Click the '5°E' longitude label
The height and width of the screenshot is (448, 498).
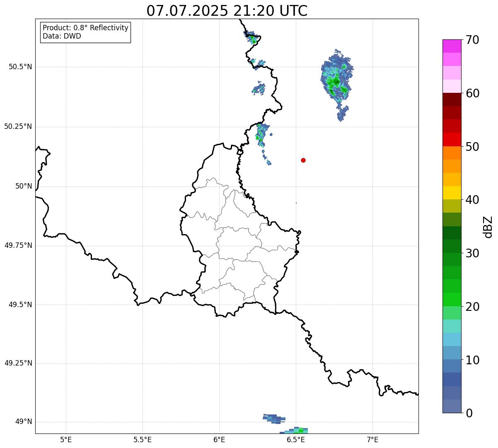point(66,439)
